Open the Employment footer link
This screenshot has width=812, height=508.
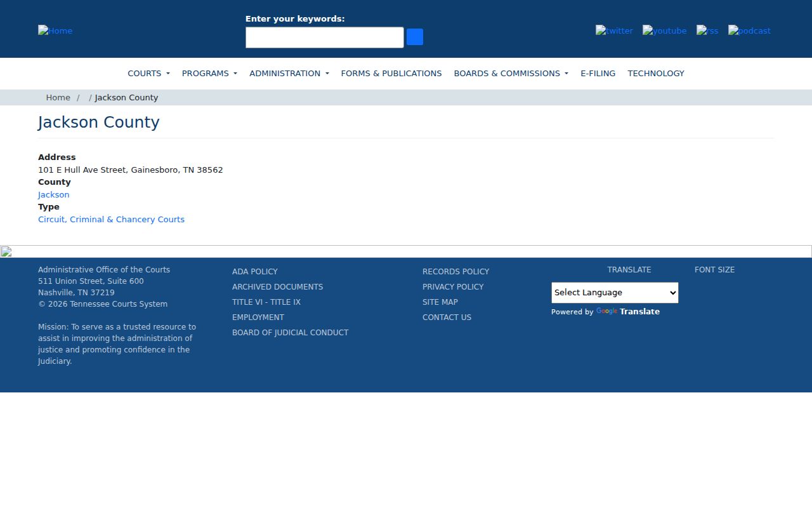(x=258, y=317)
